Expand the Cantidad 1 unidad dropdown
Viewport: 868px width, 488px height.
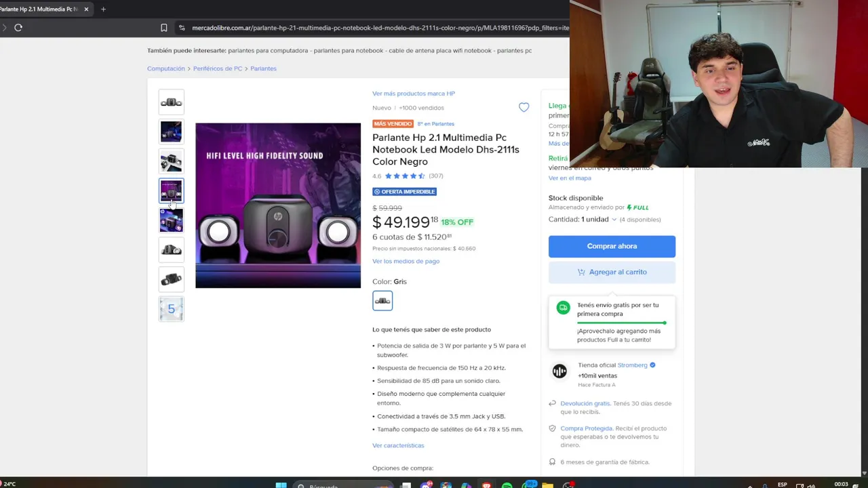point(583,220)
